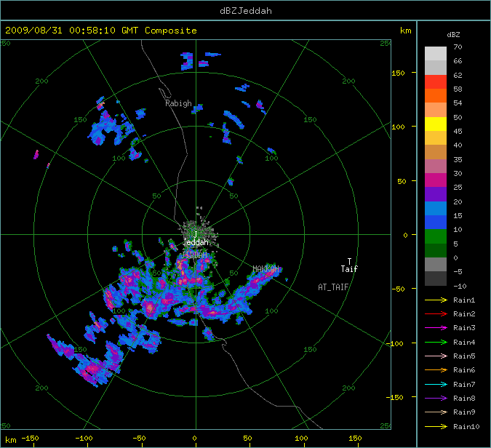Image resolution: width=491 pixels, height=448 pixels.
Task: Select the blue 10 dBZ color swatch
Action: (436, 223)
